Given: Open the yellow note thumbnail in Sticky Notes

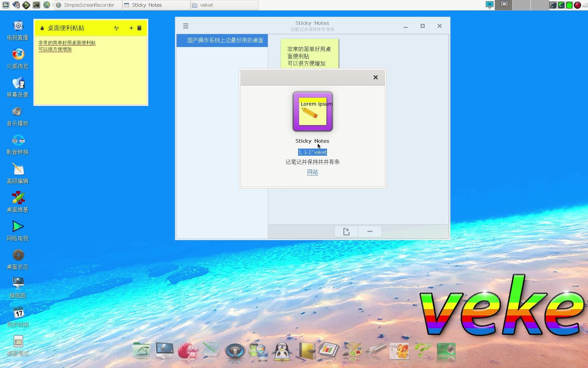Looking at the screenshot, I should tap(309, 54).
